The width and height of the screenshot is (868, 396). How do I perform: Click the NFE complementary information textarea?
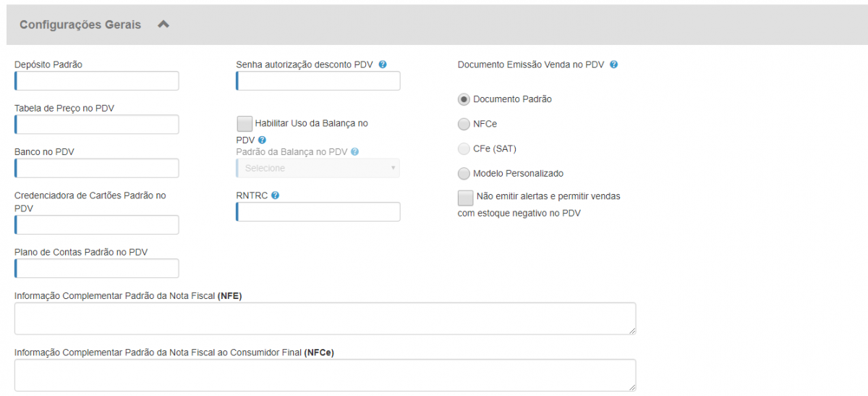tap(325, 319)
